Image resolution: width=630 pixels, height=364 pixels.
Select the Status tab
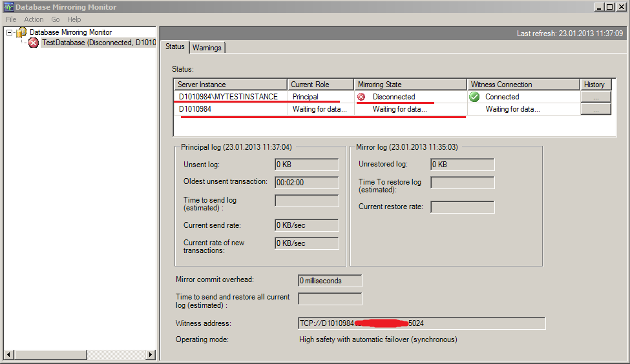coord(174,47)
